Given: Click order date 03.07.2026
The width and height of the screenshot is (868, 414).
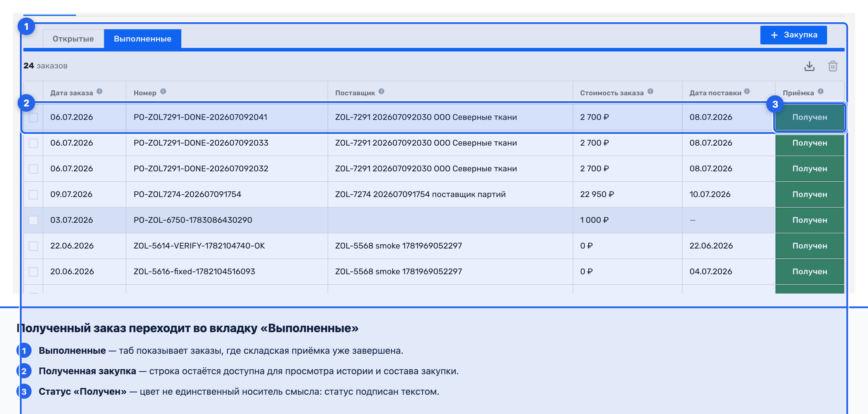Looking at the screenshot, I should click(x=71, y=220).
